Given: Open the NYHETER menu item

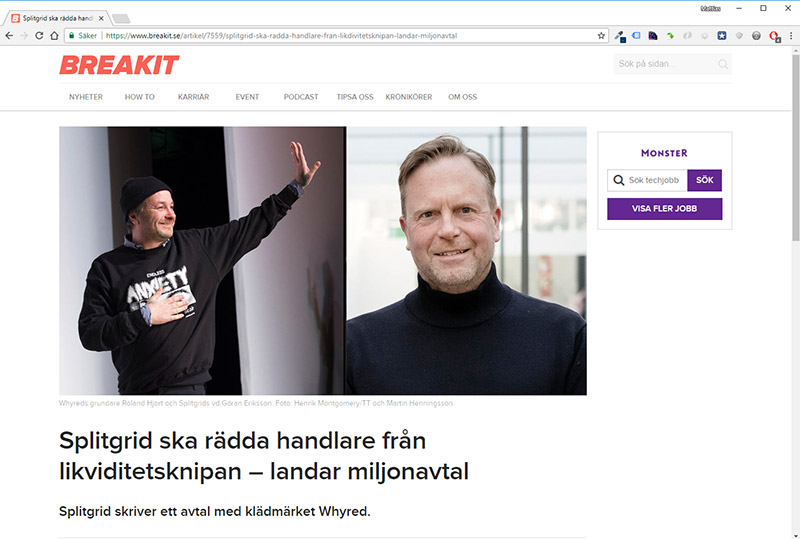Looking at the screenshot, I should coord(86,97).
